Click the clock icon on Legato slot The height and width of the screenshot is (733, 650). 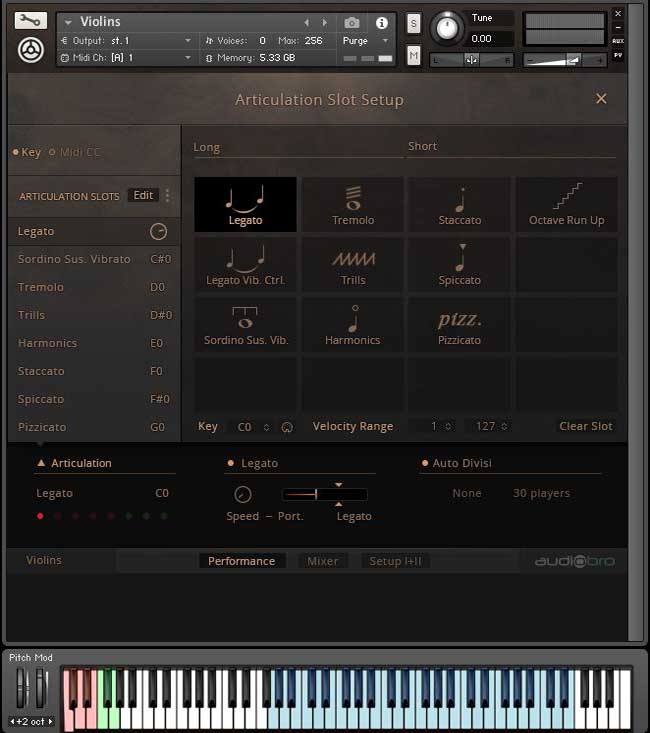click(159, 231)
